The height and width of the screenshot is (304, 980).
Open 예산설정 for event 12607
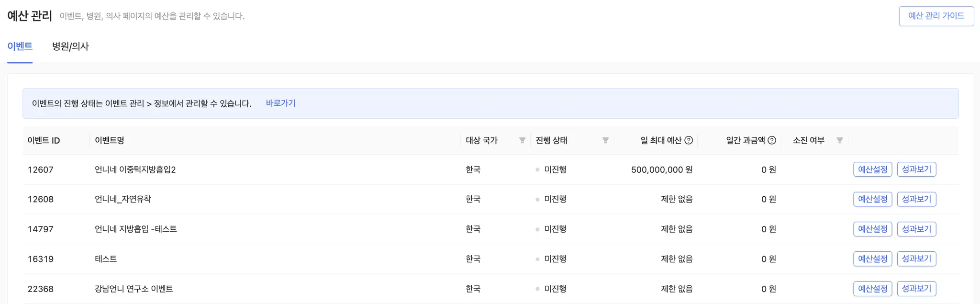click(x=872, y=169)
